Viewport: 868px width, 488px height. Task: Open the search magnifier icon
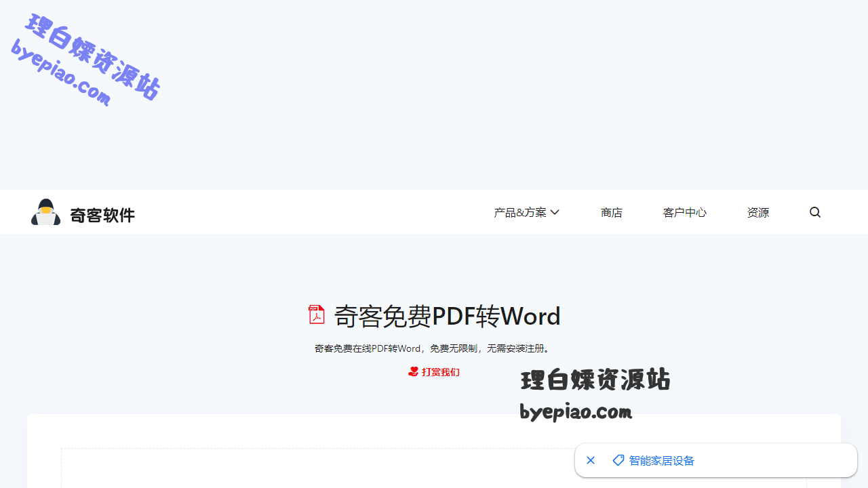coord(815,212)
